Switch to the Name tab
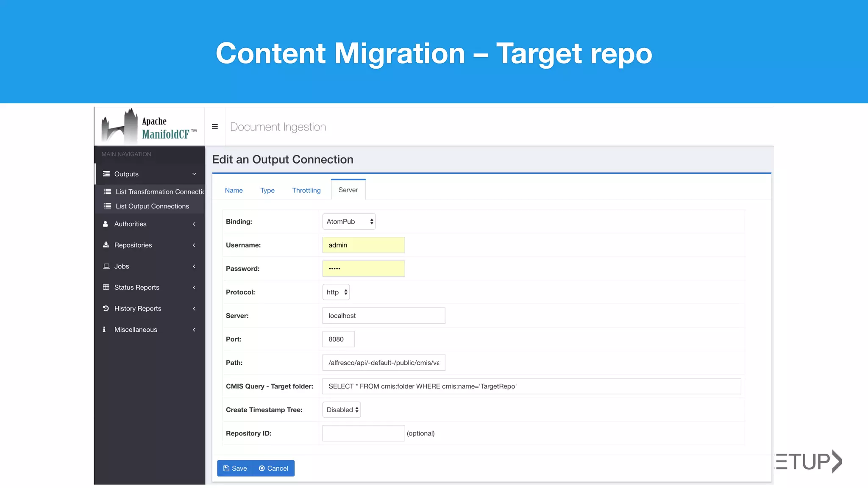Viewport: 868px width, 488px height. click(x=234, y=191)
